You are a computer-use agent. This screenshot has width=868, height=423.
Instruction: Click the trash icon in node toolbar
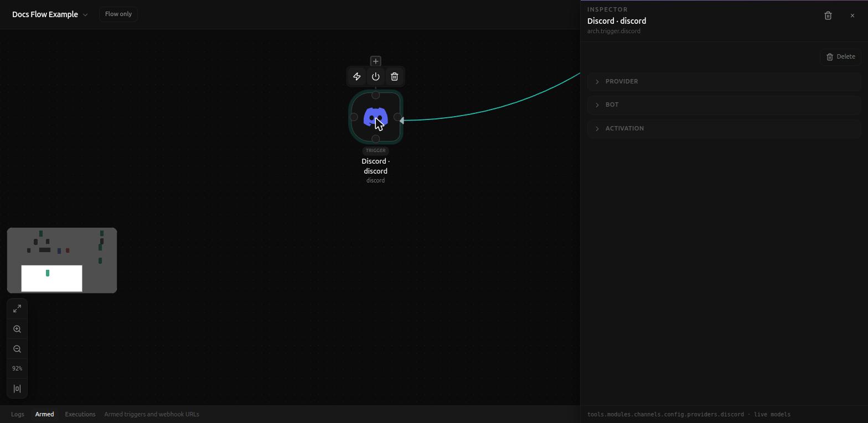395,76
